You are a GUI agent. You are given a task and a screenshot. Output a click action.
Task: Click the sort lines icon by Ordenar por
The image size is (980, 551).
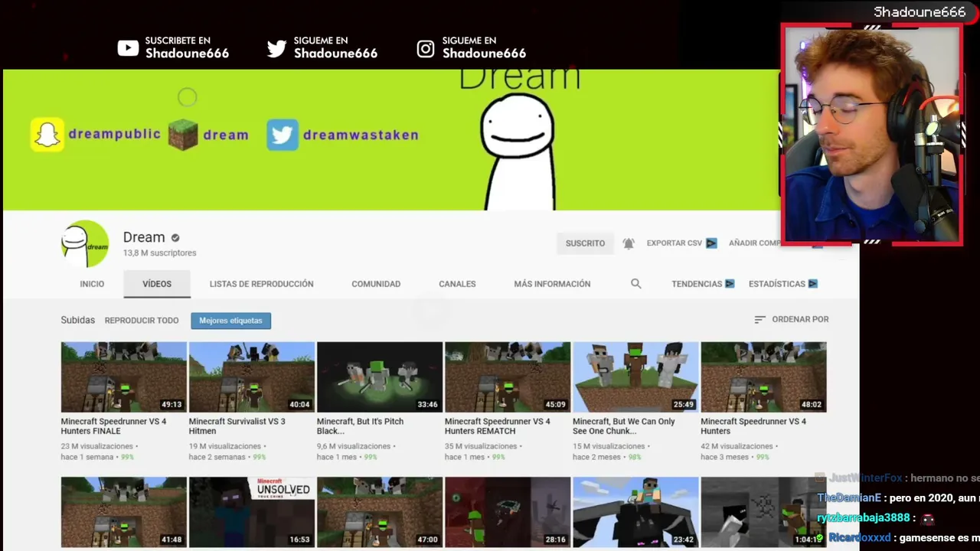click(x=759, y=320)
